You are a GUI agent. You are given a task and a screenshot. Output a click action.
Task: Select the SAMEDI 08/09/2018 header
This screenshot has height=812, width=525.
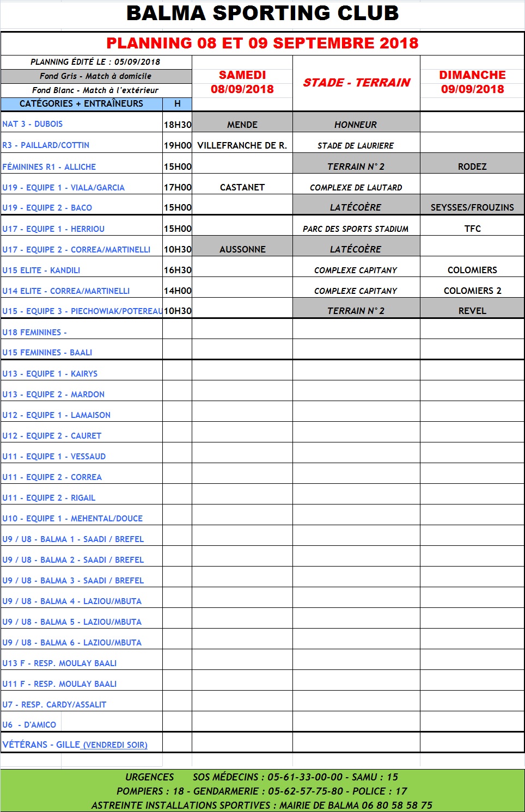tap(242, 82)
